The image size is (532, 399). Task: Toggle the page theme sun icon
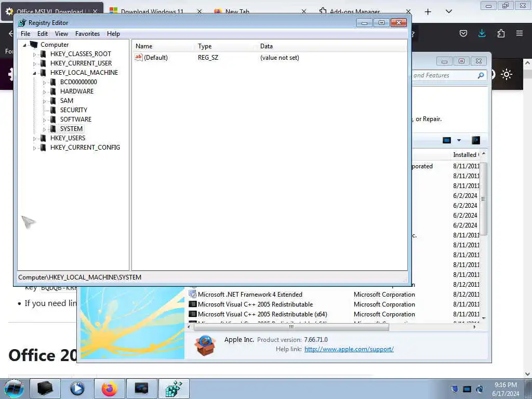(506, 74)
